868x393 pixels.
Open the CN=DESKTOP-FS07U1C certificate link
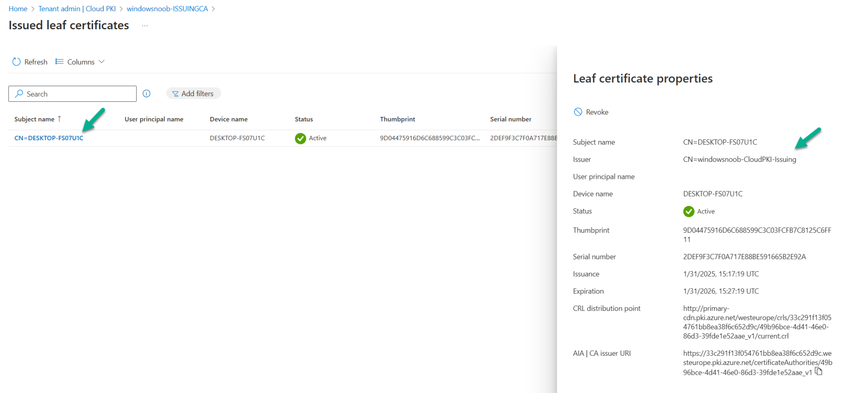(x=49, y=138)
